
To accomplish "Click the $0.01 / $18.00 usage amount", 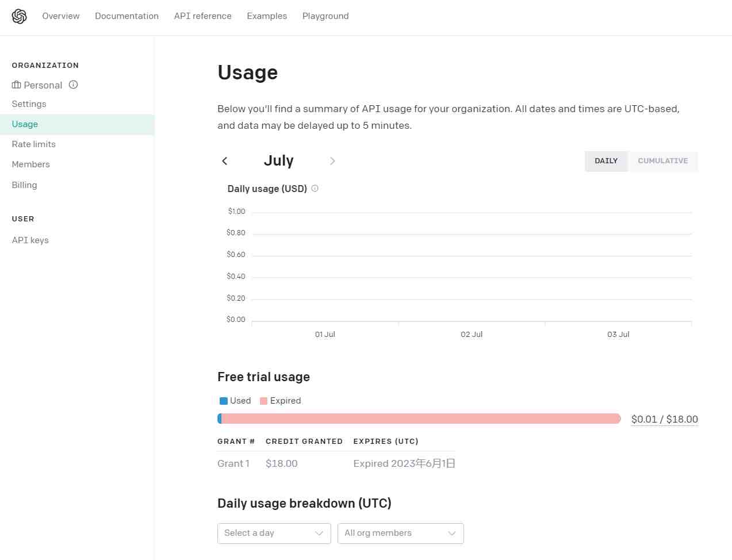I will pyautogui.click(x=664, y=419).
